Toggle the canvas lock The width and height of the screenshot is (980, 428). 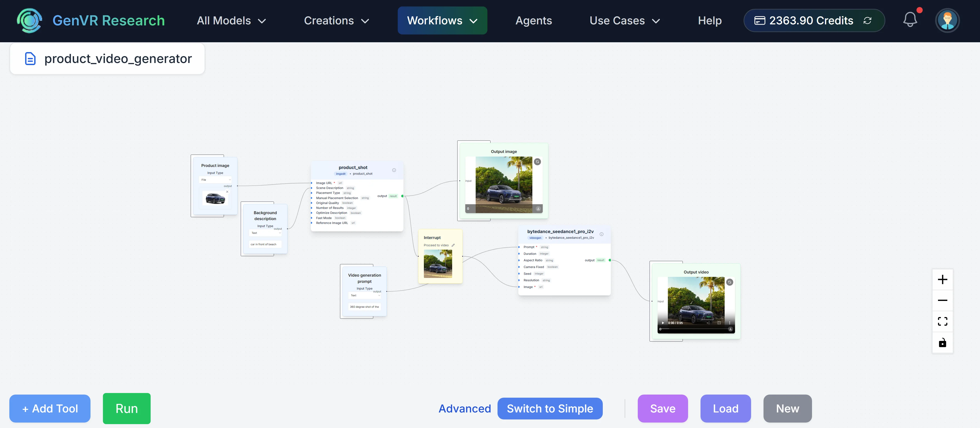(942, 342)
